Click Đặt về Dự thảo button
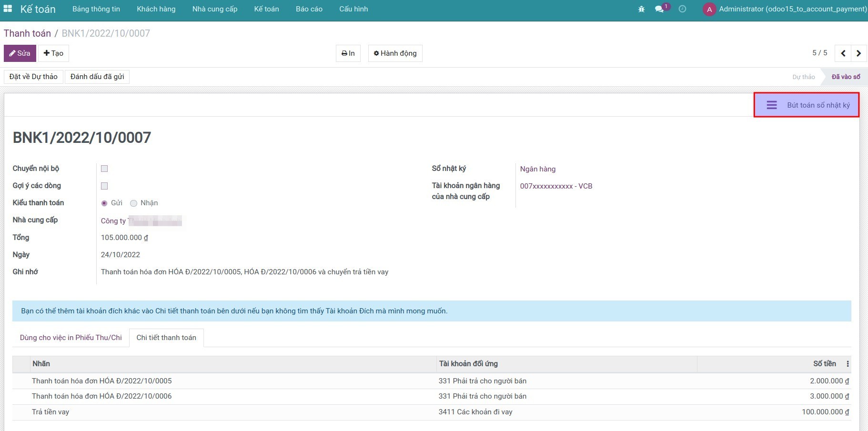 click(33, 77)
